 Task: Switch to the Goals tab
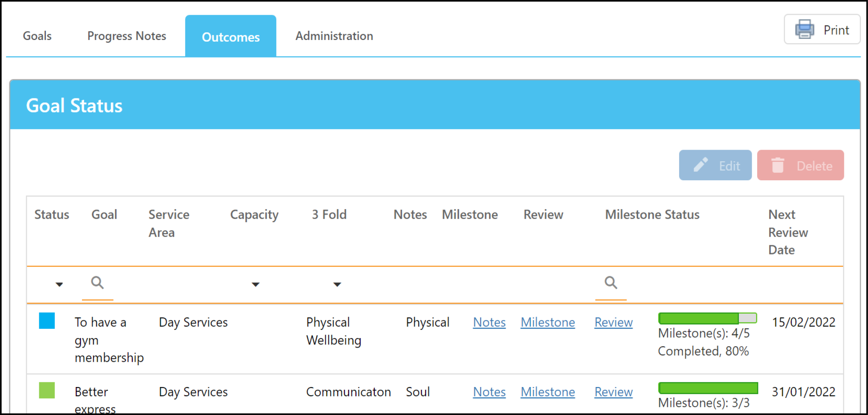point(37,36)
